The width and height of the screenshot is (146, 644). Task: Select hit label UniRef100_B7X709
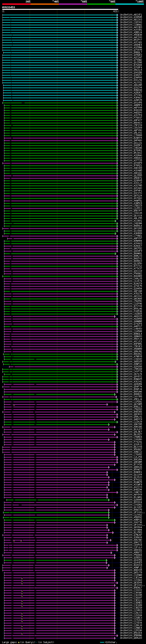tap(131, 306)
